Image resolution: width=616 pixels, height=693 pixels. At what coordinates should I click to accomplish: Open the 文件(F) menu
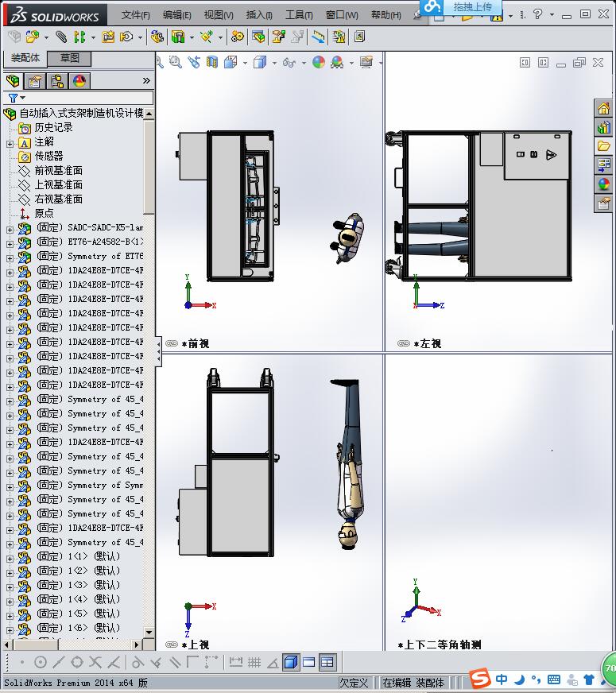point(136,15)
